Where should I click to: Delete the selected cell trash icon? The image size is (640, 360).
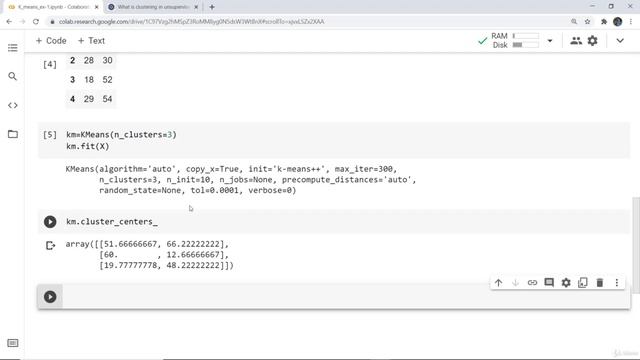click(600, 282)
